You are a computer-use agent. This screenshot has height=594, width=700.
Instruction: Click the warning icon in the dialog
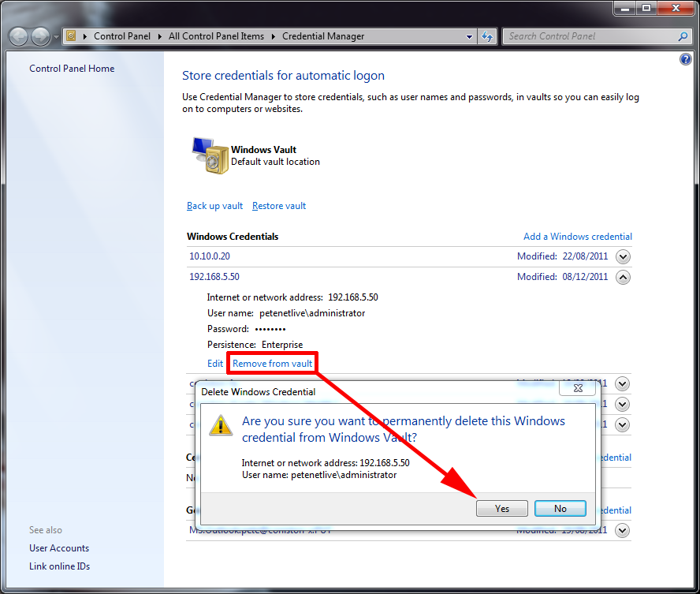[221, 425]
